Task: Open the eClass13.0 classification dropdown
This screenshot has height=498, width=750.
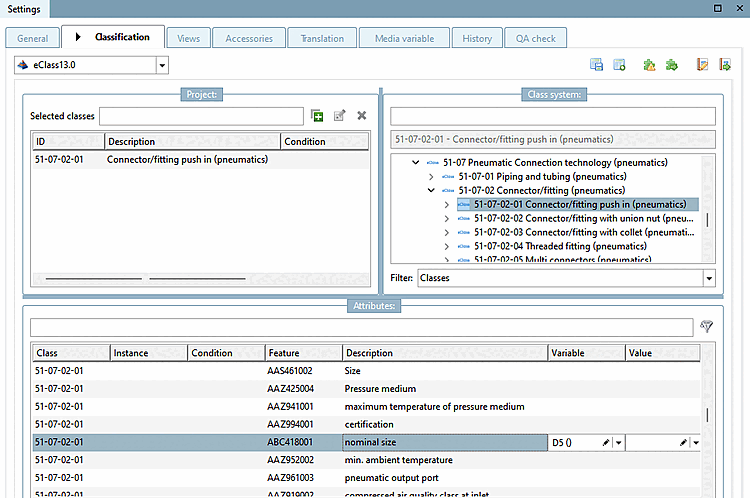Action: click(162, 65)
